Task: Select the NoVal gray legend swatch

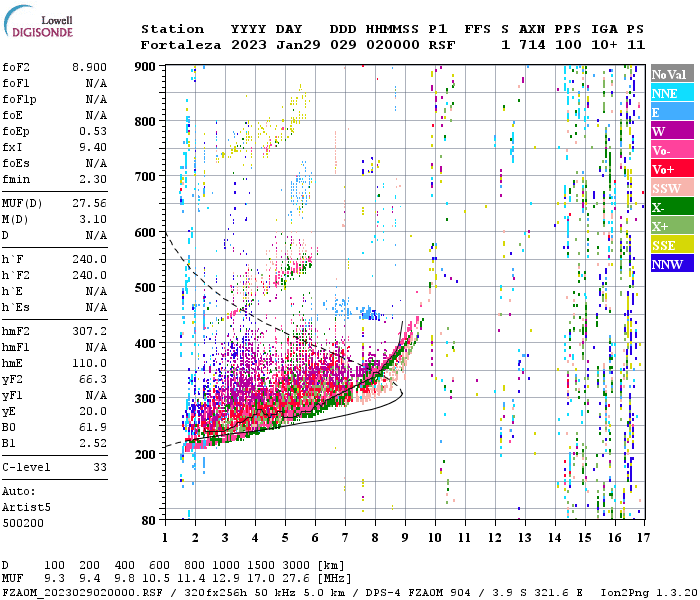Action: pyautogui.click(x=672, y=74)
